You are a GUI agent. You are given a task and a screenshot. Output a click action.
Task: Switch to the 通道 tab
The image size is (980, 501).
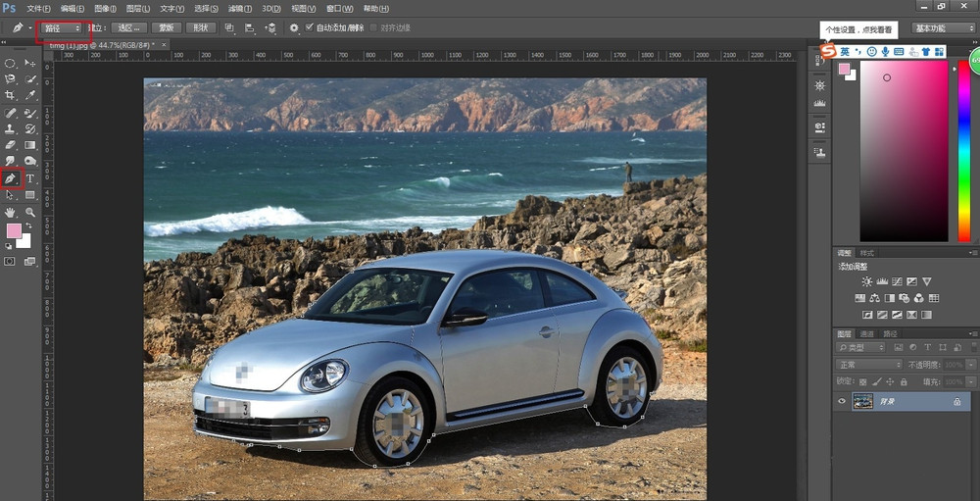pyautogui.click(x=866, y=334)
